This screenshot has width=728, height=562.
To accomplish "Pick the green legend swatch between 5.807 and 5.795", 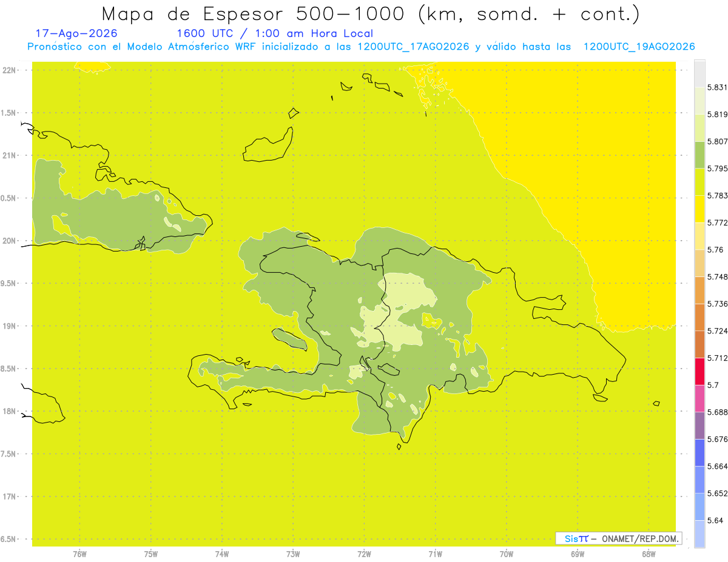I will click(x=699, y=155).
